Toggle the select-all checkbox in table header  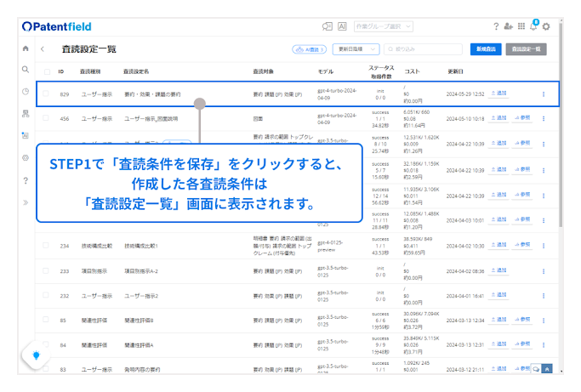(46, 71)
